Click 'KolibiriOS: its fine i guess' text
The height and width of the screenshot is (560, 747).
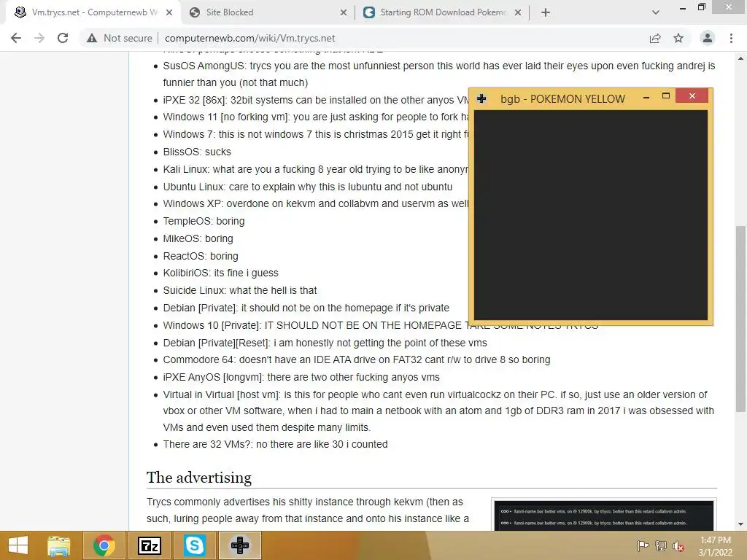click(220, 273)
